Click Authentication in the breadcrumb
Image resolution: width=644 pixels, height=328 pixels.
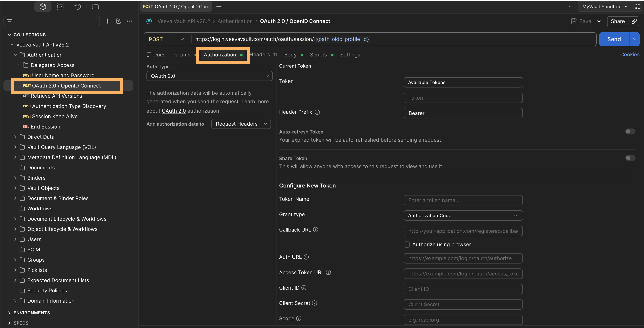click(235, 21)
